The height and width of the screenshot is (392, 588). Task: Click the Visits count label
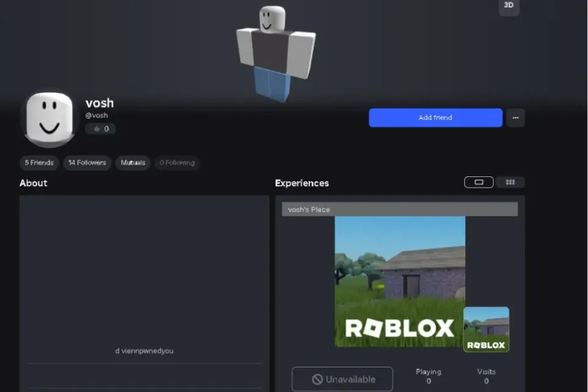486,372
